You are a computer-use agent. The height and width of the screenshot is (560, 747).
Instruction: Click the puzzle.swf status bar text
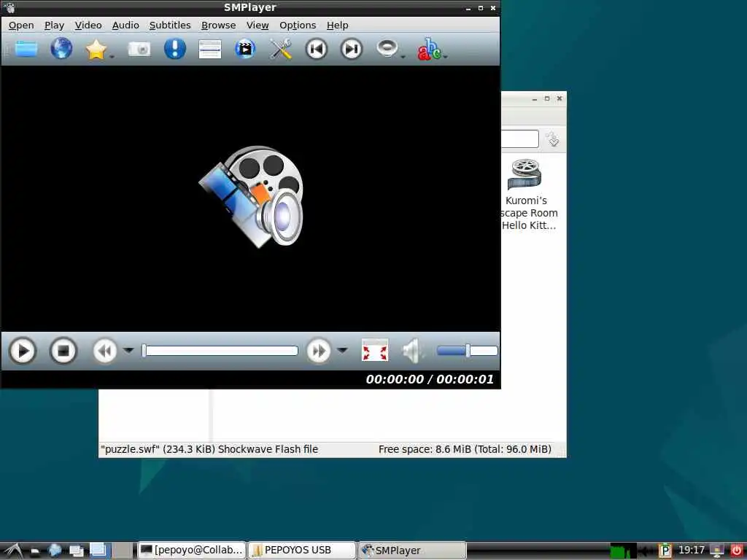pyautogui.click(x=209, y=449)
